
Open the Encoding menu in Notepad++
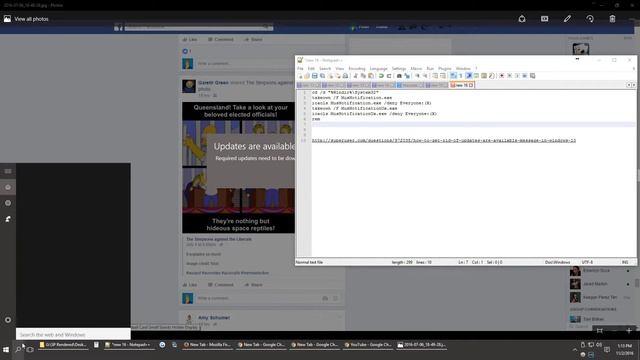pyautogui.click(x=357, y=69)
